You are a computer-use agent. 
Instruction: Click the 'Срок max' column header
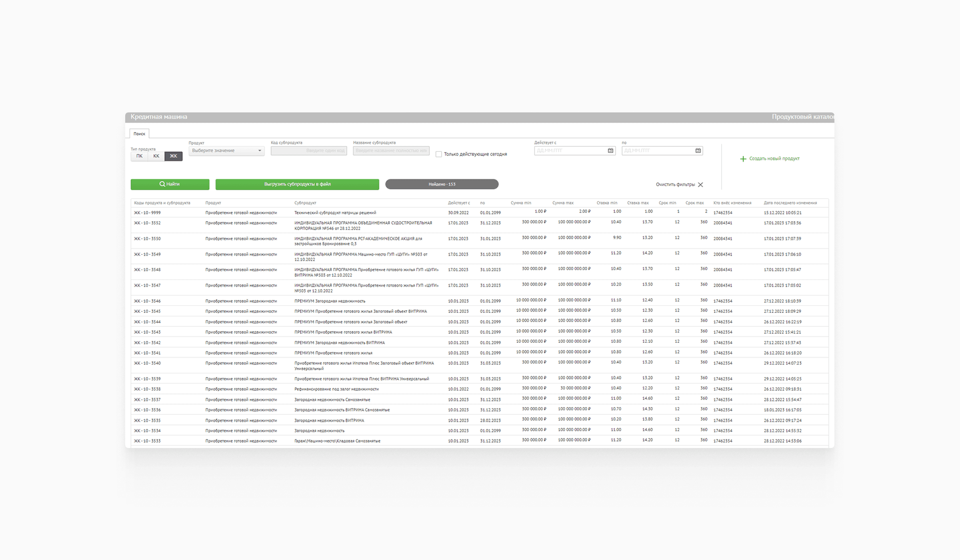(694, 203)
